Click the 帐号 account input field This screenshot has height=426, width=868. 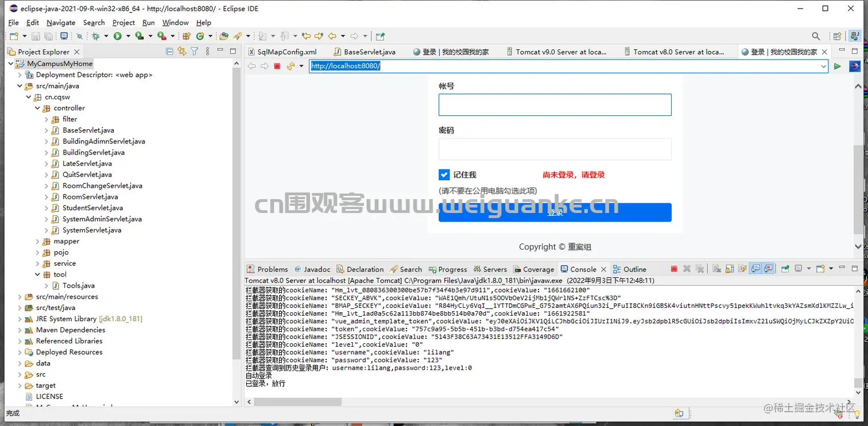pos(555,105)
